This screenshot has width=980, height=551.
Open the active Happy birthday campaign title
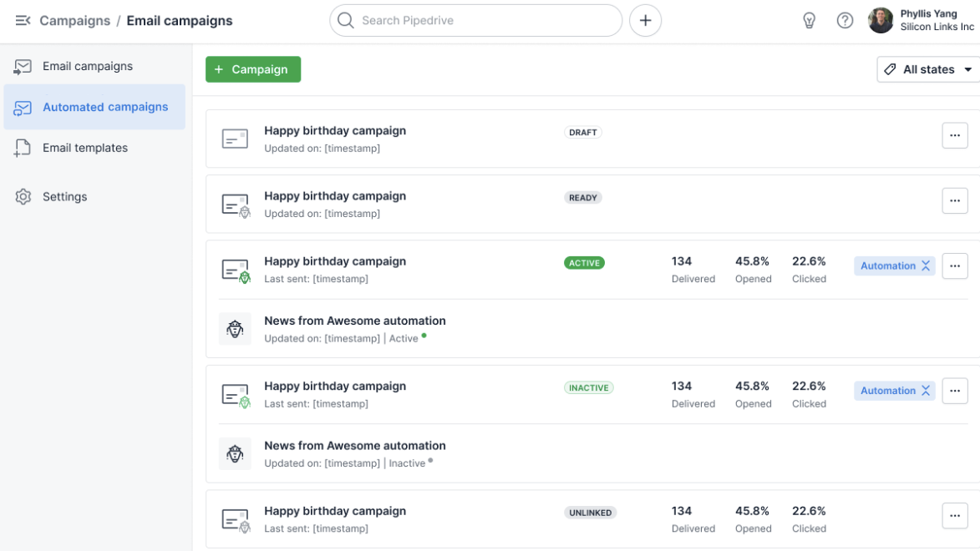[x=335, y=261]
